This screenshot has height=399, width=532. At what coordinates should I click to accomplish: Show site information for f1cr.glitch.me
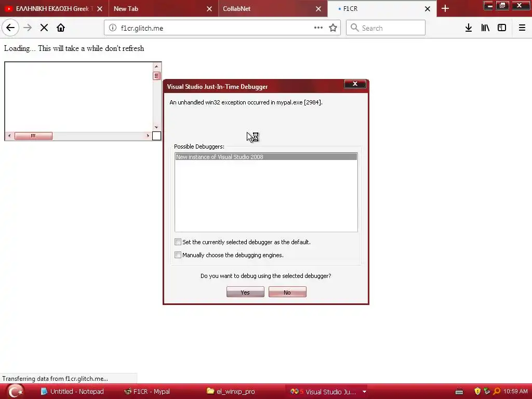point(113,28)
